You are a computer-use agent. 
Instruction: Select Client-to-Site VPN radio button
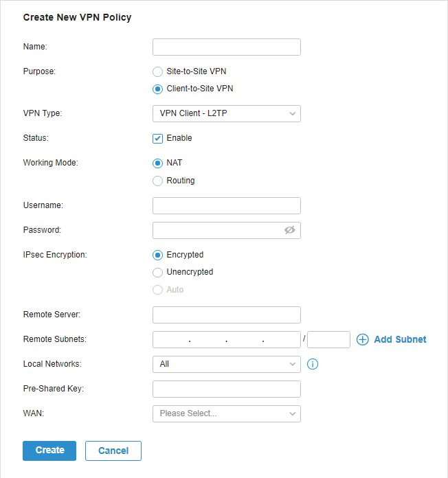[x=157, y=89]
